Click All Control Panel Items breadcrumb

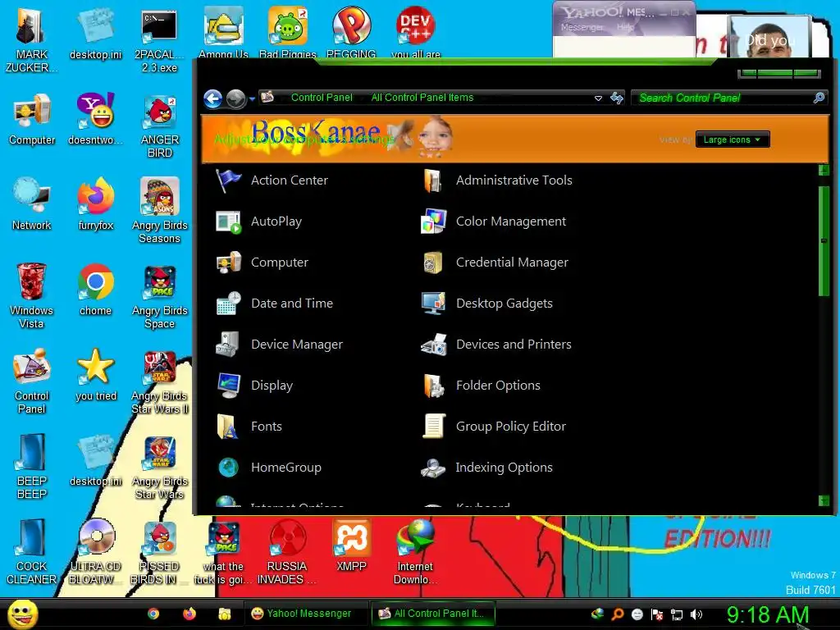coord(422,98)
